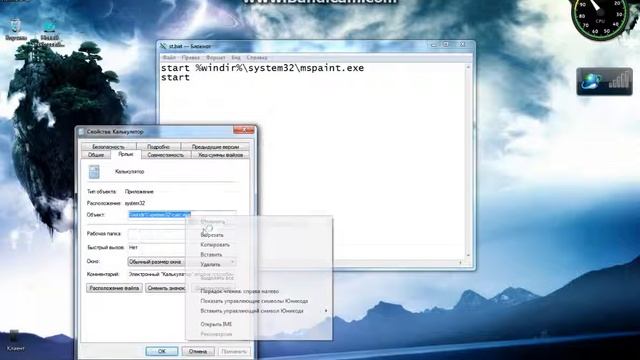
Task: Select Порядок чтения: справа налево entry
Action: click(x=240, y=291)
